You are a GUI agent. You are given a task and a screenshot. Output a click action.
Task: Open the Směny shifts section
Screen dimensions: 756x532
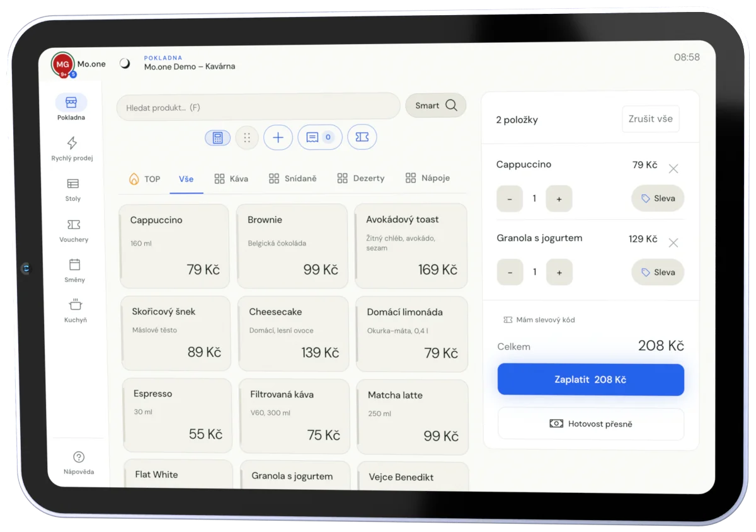click(74, 271)
